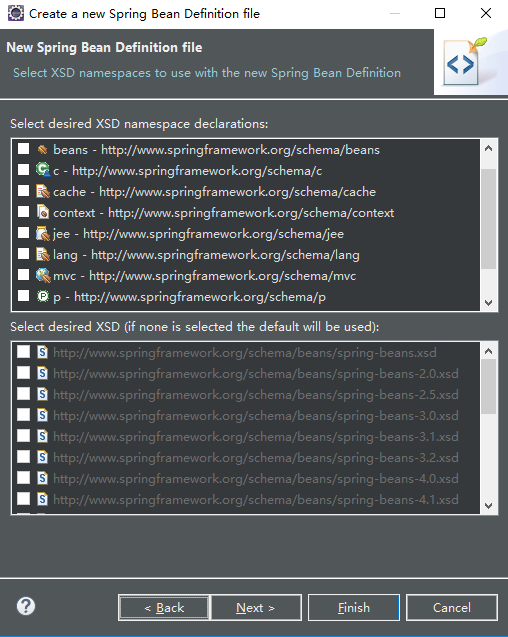Check the spring-beans.xsd checkbox
This screenshot has width=508, height=637.
[23, 351]
